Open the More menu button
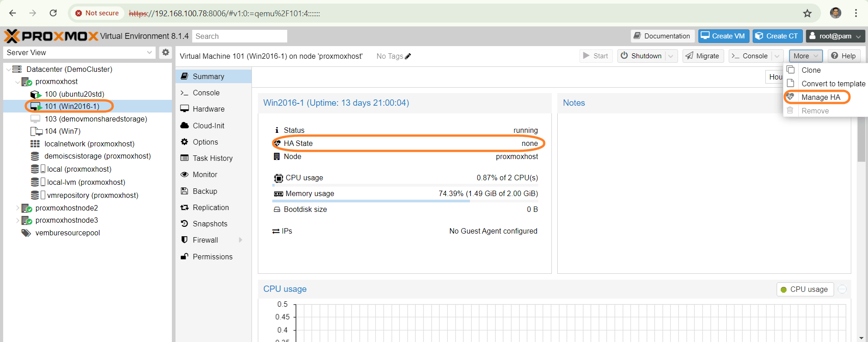The width and height of the screenshot is (868, 342). click(x=806, y=56)
